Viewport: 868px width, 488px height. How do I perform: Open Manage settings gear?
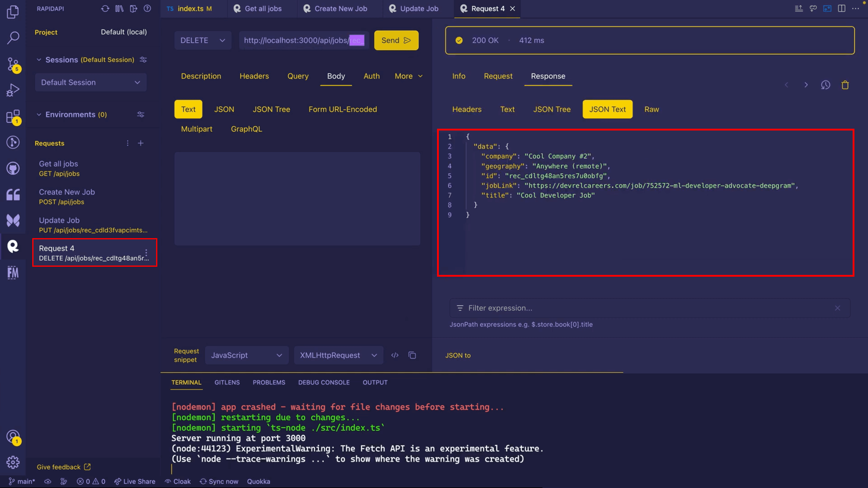[x=13, y=462]
